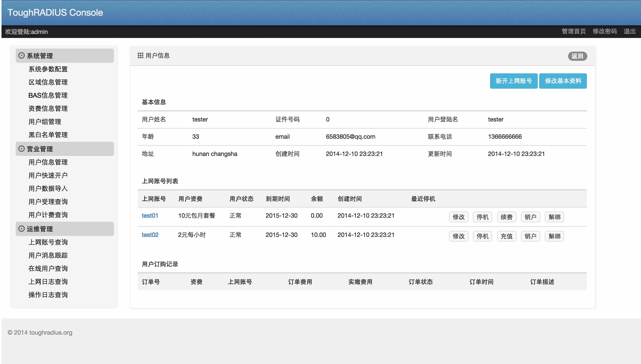Click 充值 for account test02
Image resolution: width=641 pixels, height=364 pixels.
[506, 236]
